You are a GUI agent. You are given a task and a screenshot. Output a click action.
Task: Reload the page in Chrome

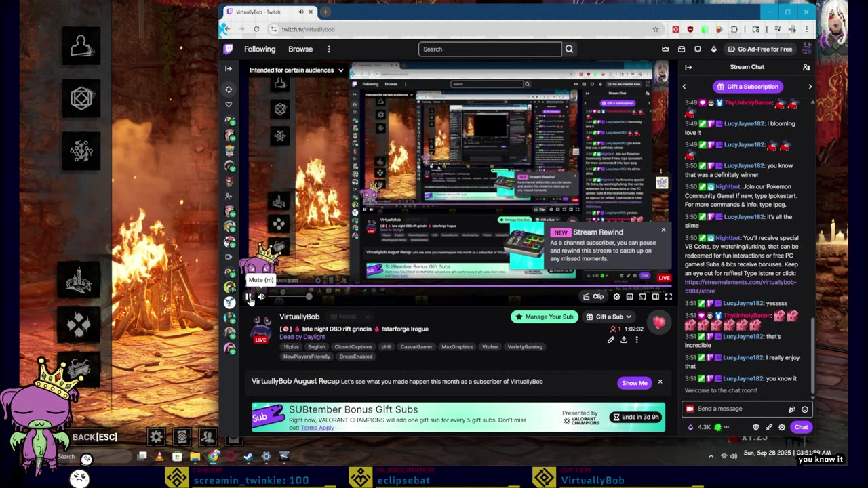pyautogui.click(x=256, y=29)
